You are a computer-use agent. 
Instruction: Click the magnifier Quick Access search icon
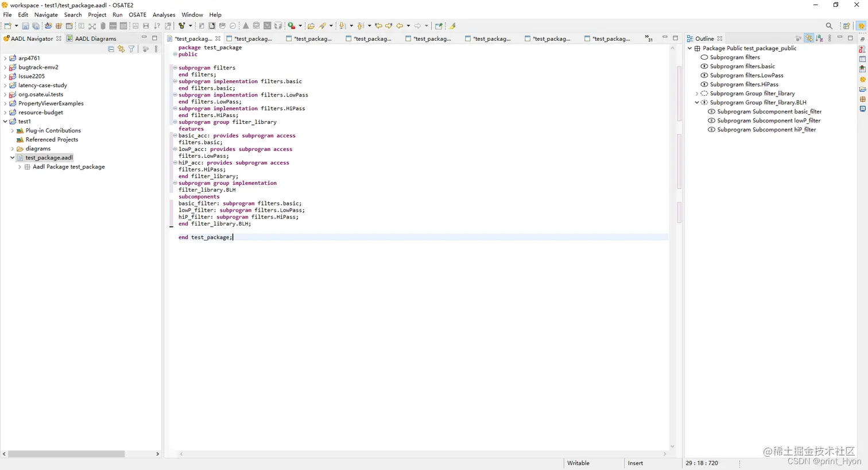point(829,26)
